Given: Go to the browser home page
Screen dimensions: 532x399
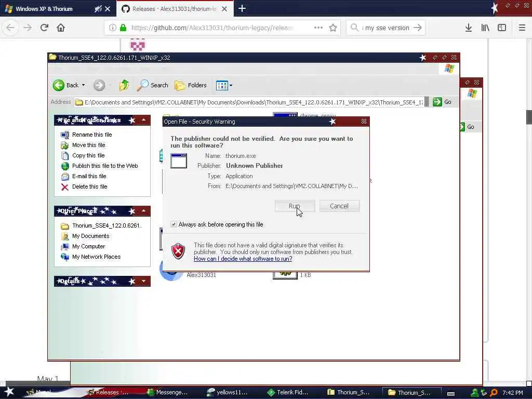Looking at the screenshot, I should click(61, 28).
